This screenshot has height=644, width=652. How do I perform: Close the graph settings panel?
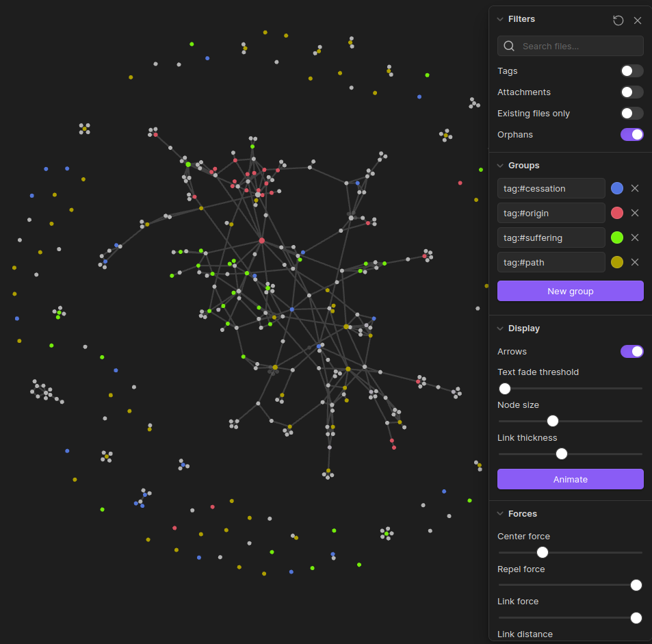tap(638, 21)
